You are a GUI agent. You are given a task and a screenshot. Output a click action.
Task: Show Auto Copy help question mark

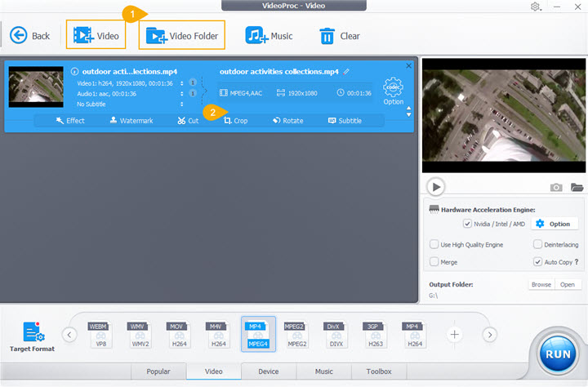click(577, 262)
